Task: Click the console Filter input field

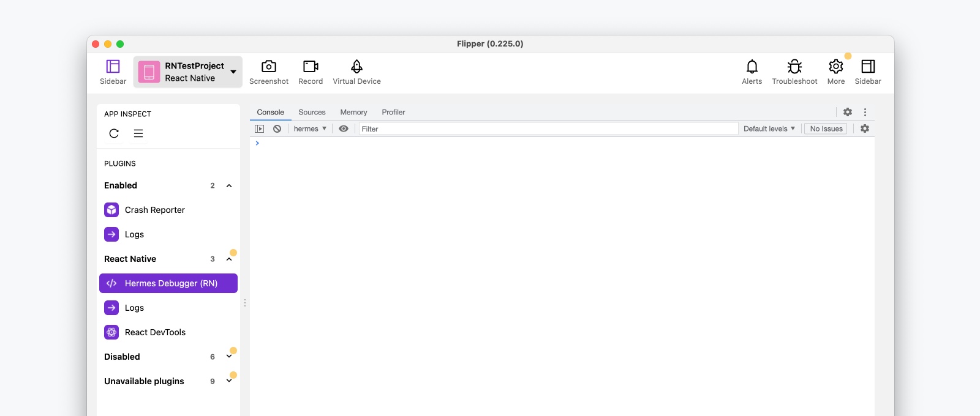Action: point(548,128)
